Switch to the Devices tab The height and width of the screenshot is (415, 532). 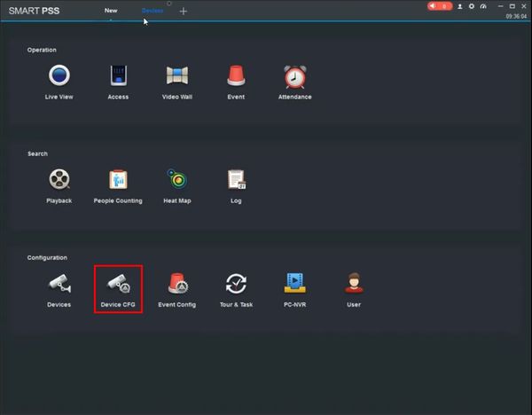(153, 11)
